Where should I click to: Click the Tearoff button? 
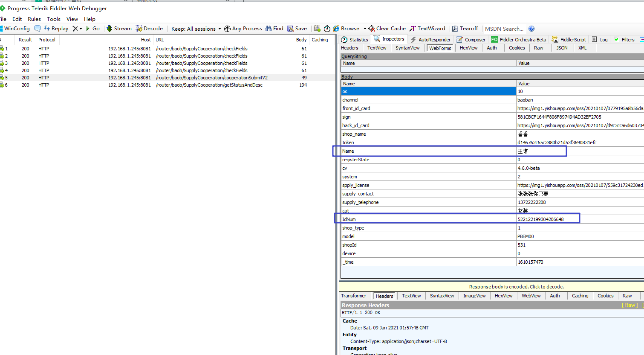pos(465,29)
